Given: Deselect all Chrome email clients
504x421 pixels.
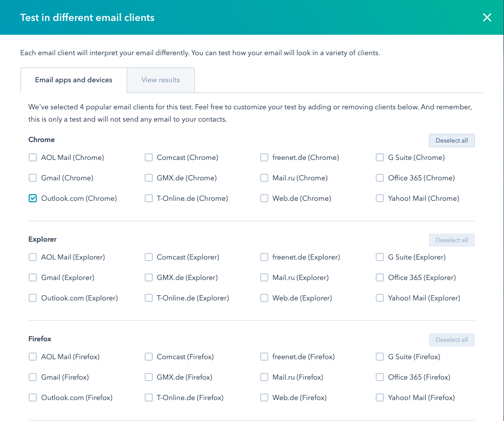Looking at the screenshot, I should (452, 141).
